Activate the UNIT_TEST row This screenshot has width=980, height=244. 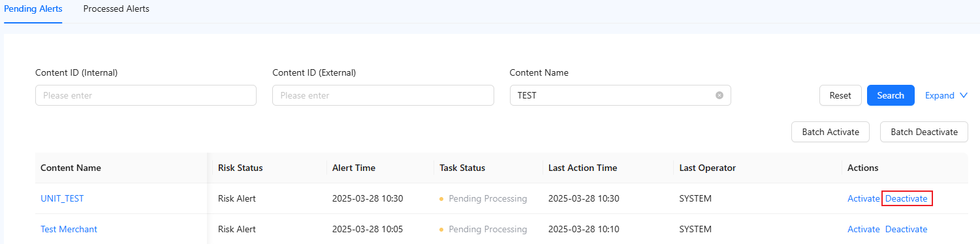click(x=863, y=198)
